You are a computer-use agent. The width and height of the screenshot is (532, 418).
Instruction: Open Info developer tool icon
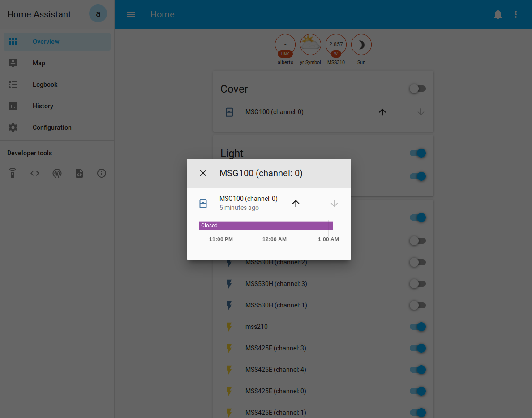pyautogui.click(x=102, y=173)
